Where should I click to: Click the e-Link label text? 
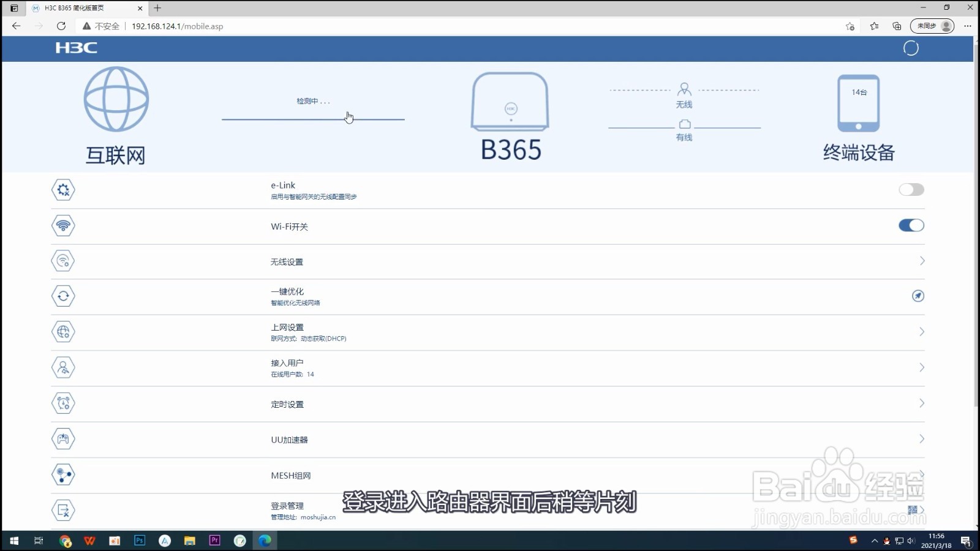tap(283, 186)
